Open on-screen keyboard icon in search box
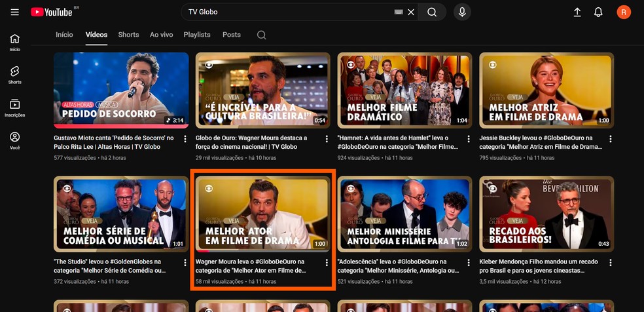644x312 pixels. tap(398, 12)
